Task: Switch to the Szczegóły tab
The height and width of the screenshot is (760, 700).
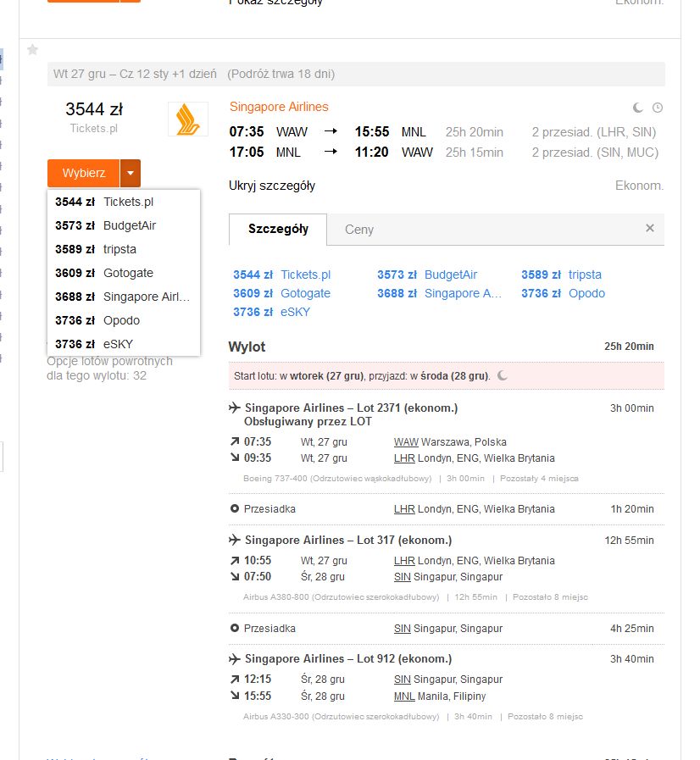Action: tap(278, 230)
